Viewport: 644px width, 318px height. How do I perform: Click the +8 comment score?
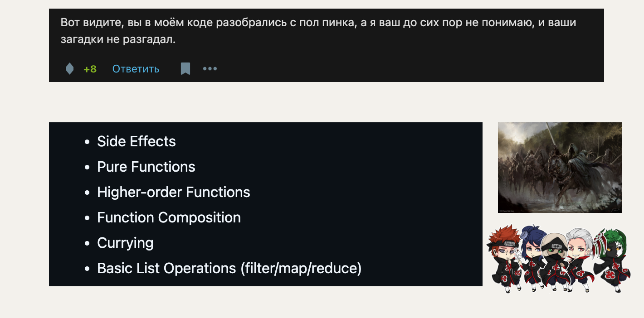coord(90,69)
